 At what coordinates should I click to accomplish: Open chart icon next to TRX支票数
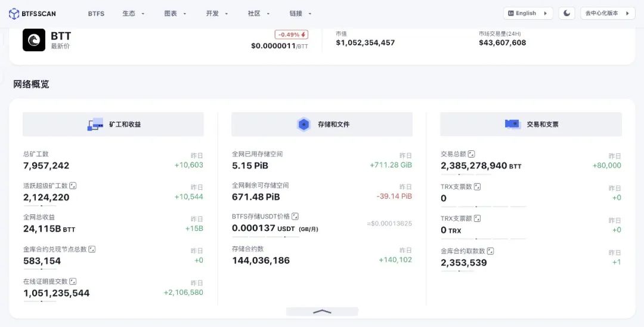477,187
